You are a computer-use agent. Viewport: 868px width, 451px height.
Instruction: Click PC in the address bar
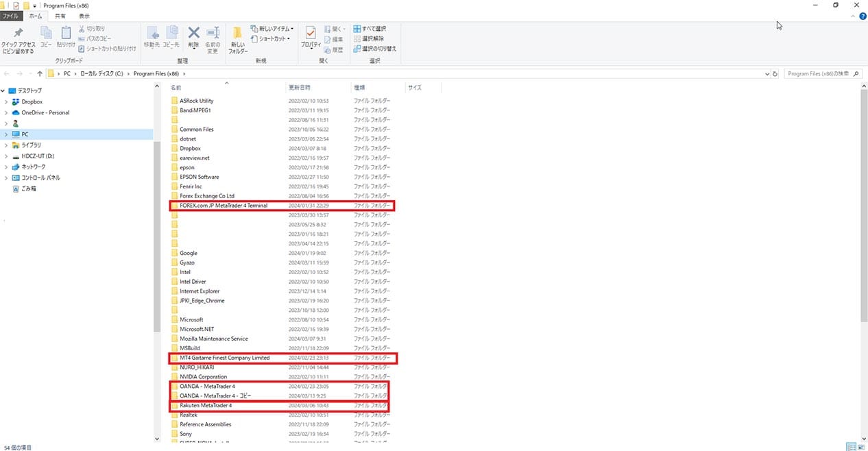coord(67,73)
